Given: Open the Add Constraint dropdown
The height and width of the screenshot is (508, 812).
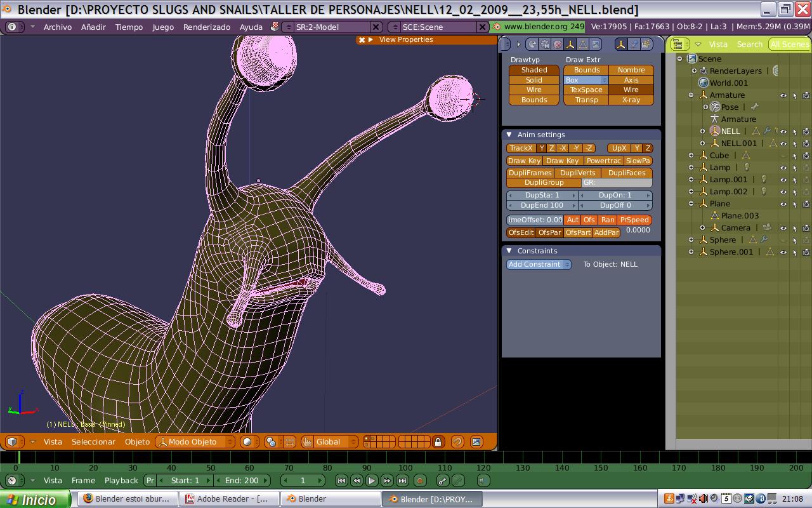Looking at the screenshot, I should pos(539,264).
